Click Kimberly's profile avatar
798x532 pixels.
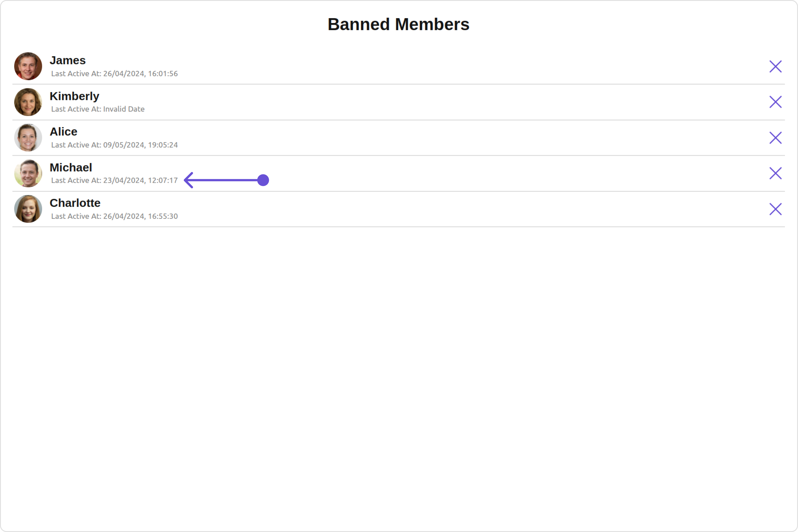[28, 102]
